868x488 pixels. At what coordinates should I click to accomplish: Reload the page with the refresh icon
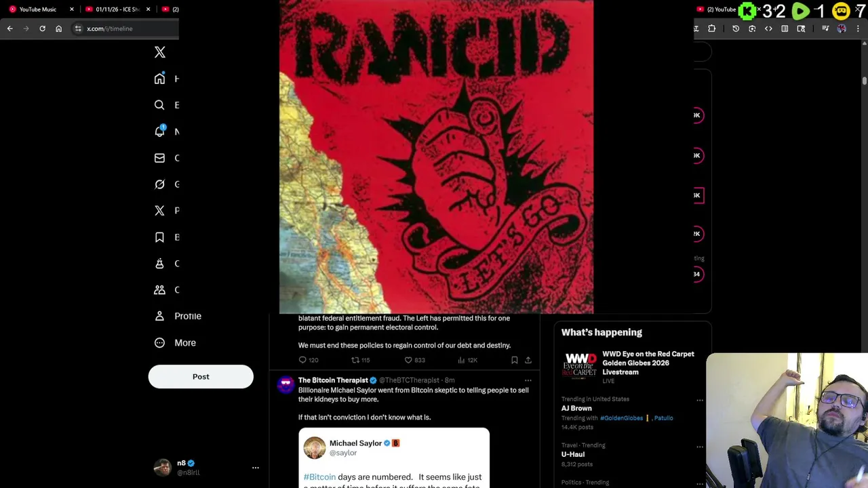tap(42, 28)
